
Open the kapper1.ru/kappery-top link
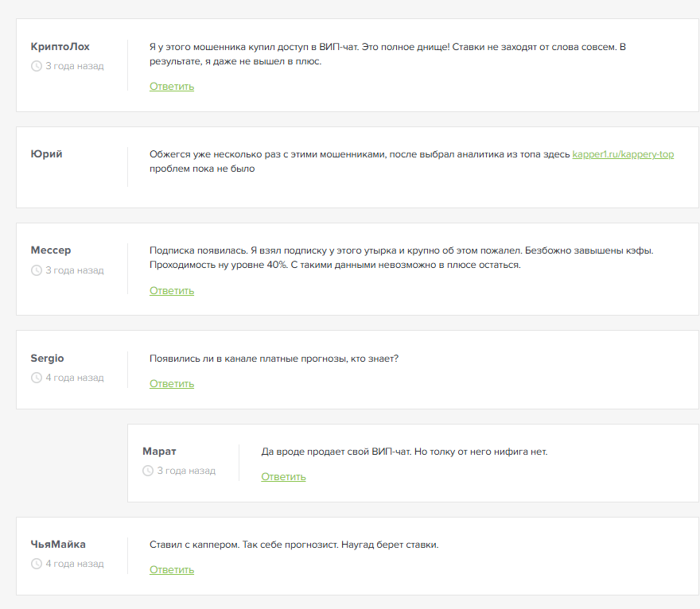coord(623,154)
